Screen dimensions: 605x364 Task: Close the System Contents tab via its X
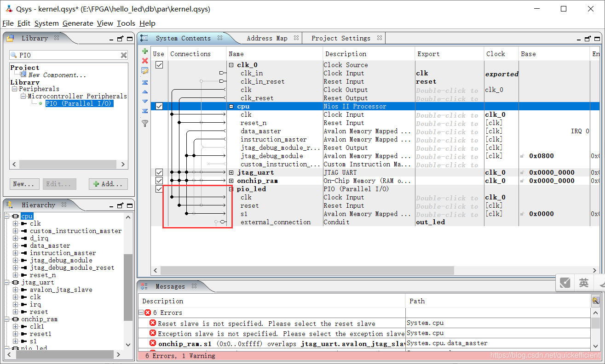[220, 38]
